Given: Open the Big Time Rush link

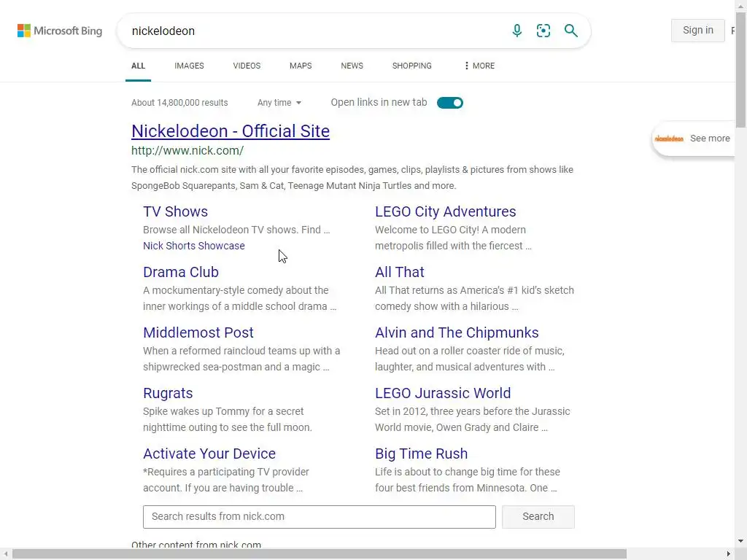Looking at the screenshot, I should [421, 454].
